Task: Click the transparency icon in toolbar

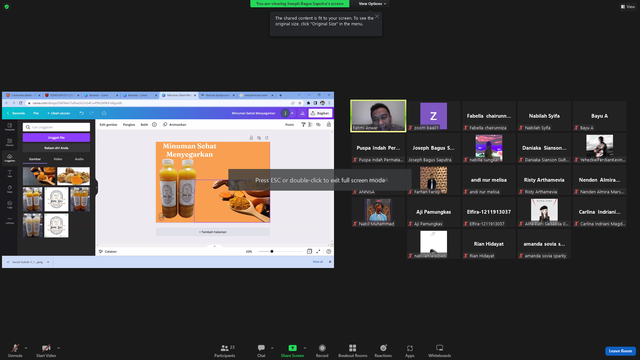Action: click(311, 124)
